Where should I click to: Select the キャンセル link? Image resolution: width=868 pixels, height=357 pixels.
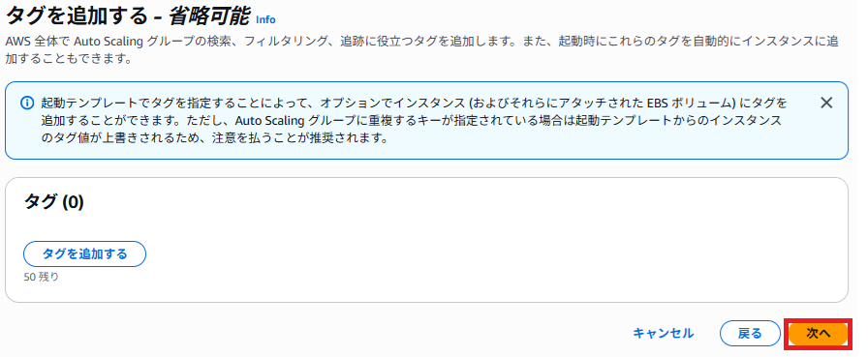point(664,333)
